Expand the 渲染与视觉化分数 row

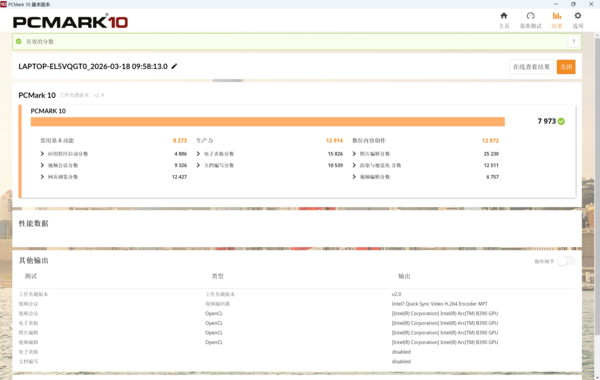[x=354, y=165]
